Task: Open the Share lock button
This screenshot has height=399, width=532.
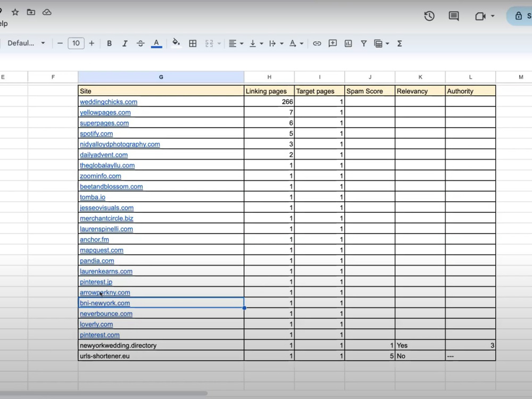Action: coord(520,16)
